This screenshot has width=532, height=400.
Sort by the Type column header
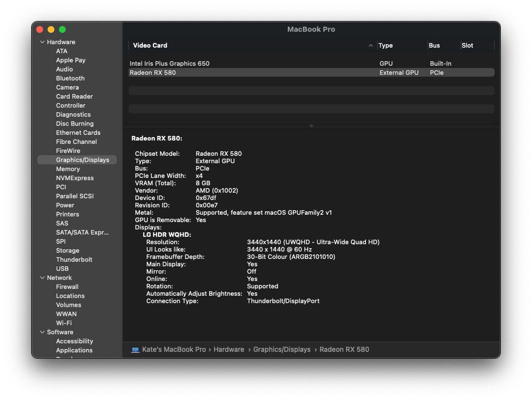(385, 45)
